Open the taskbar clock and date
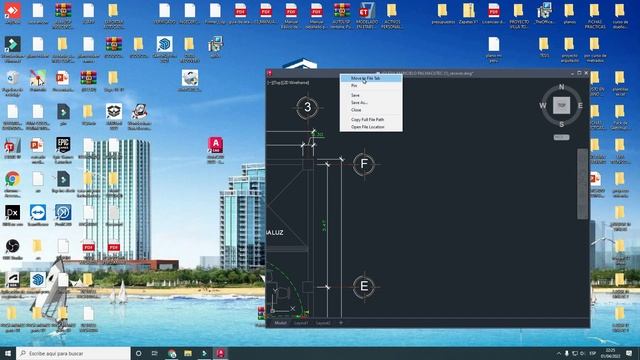The width and height of the screenshot is (640, 360). click(611, 353)
